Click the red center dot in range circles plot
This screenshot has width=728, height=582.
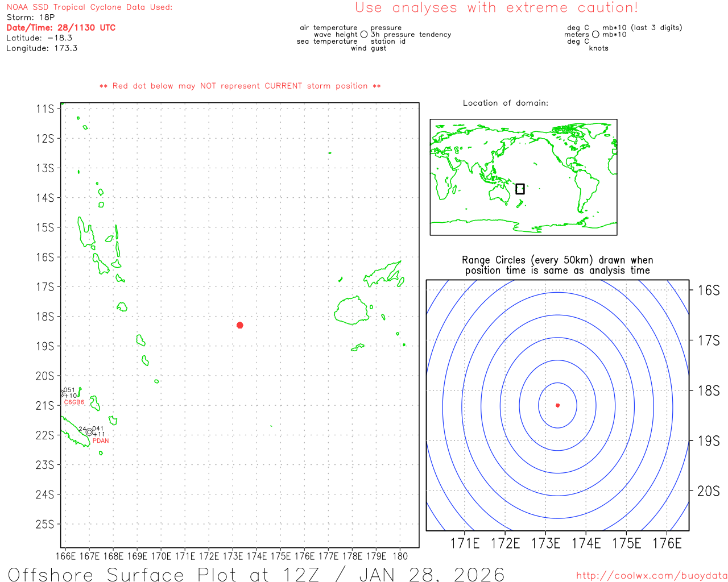(557, 405)
